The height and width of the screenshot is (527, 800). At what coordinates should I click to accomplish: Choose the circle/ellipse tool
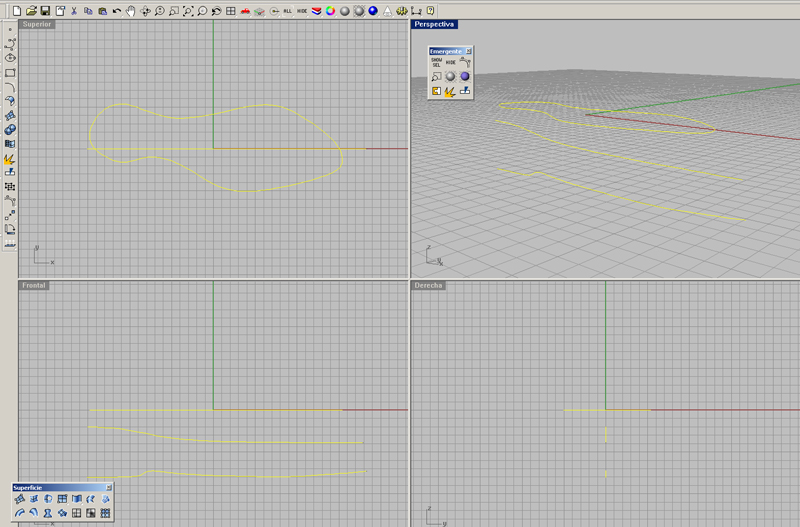(x=10, y=58)
